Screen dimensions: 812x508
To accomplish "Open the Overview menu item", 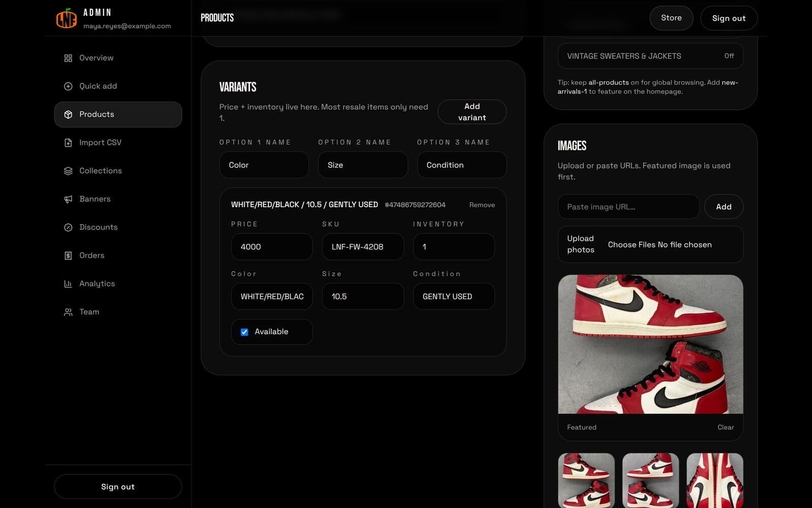I will (118, 58).
